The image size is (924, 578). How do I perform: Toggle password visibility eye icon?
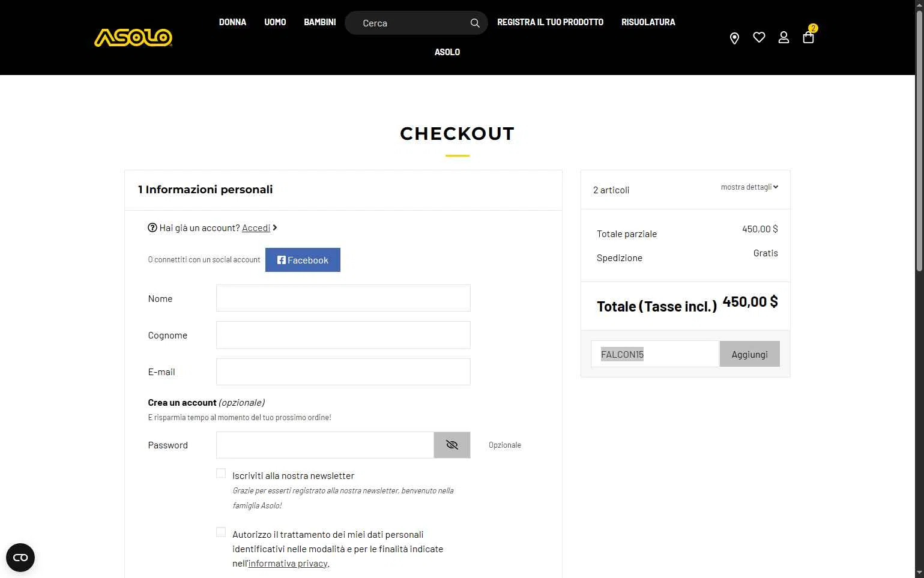coord(452,445)
